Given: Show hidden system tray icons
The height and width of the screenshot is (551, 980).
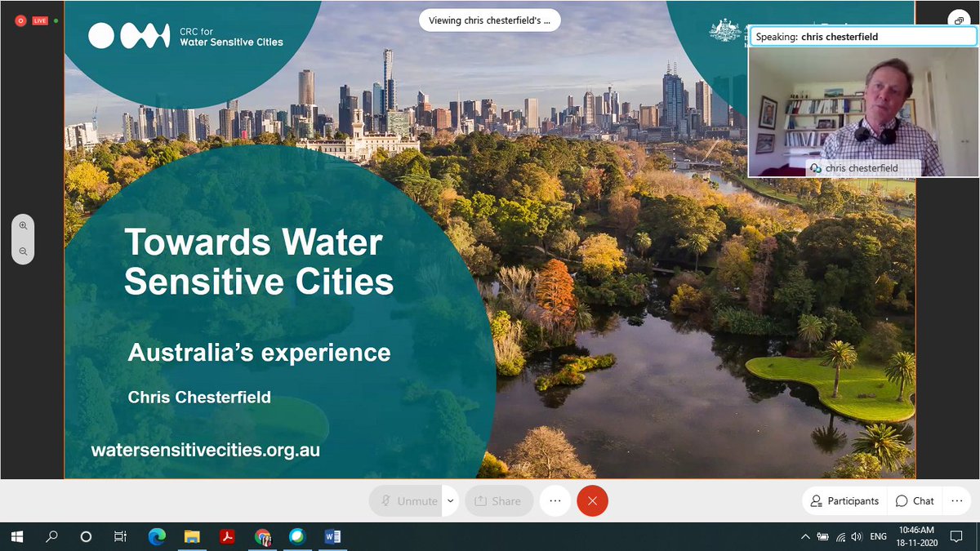Looking at the screenshot, I should tap(806, 536).
